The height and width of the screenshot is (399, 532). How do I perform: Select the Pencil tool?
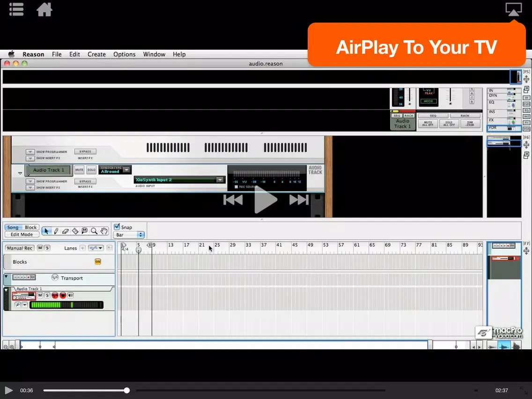56,231
